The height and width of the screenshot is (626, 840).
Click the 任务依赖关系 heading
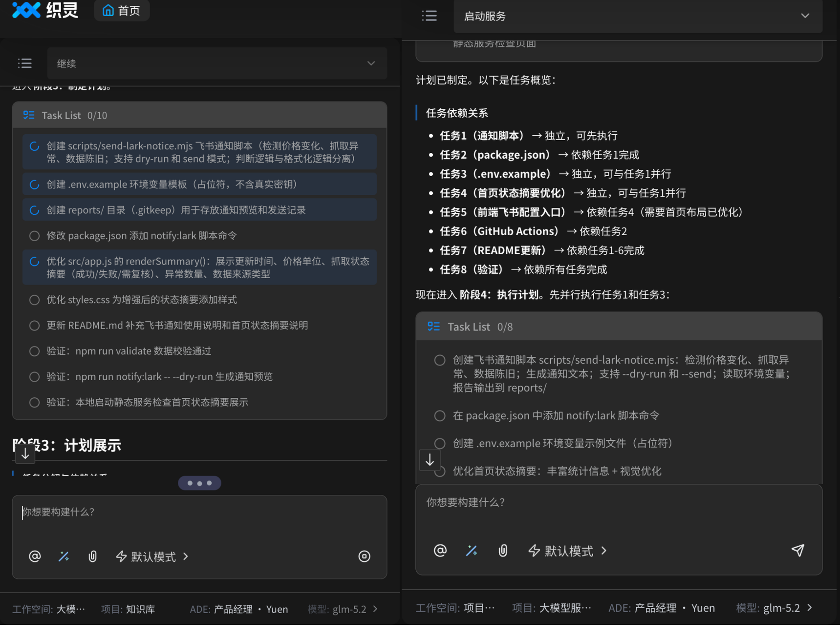point(457,113)
